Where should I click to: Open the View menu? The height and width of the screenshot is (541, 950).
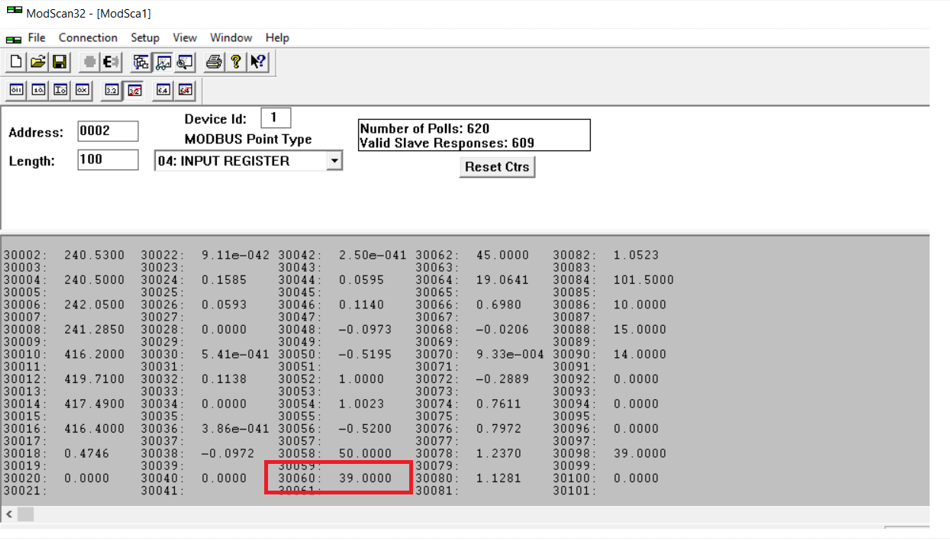click(x=185, y=38)
